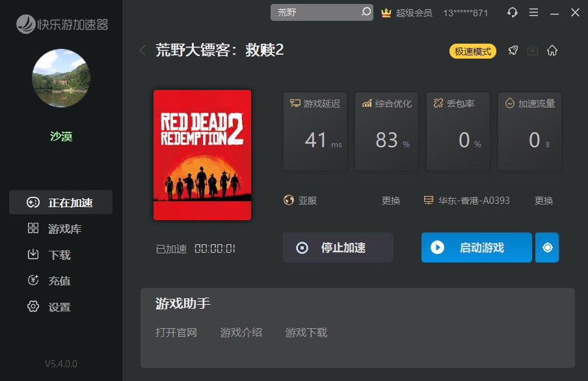Click the search box containing 荒野
588x381 pixels.
pos(322,12)
